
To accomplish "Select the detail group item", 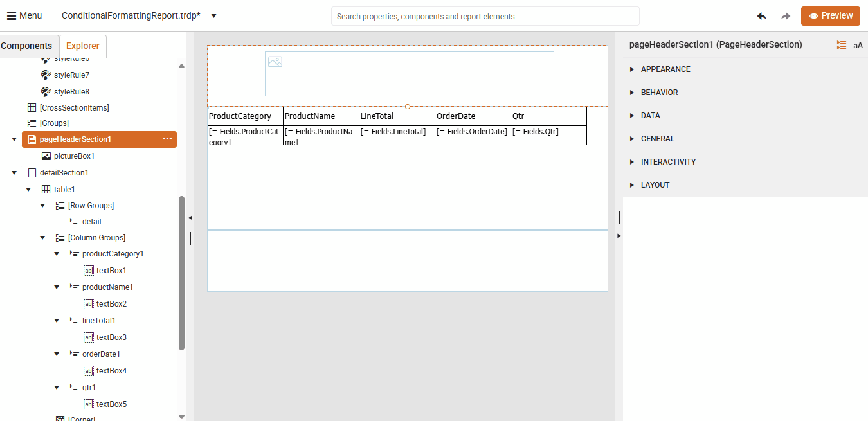I will tap(91, 222).
